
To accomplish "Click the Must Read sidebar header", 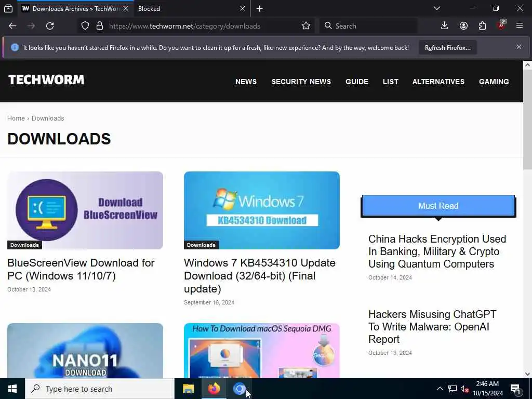I will [438, 206].
